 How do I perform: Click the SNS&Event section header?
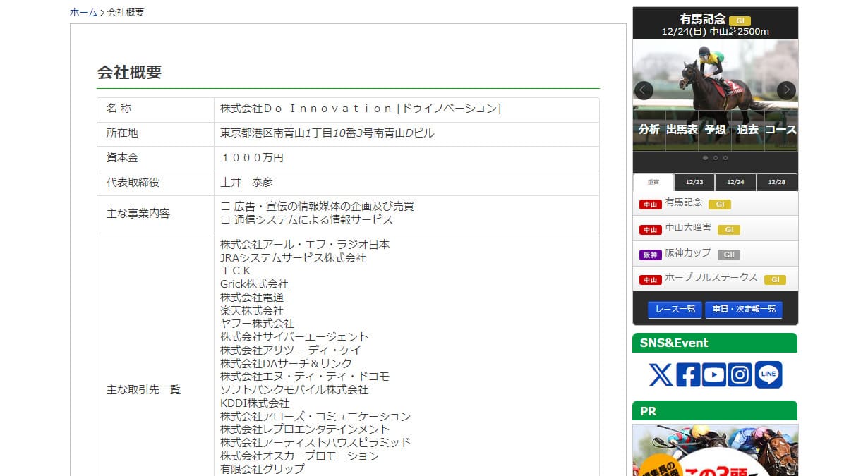coord(715,343)
